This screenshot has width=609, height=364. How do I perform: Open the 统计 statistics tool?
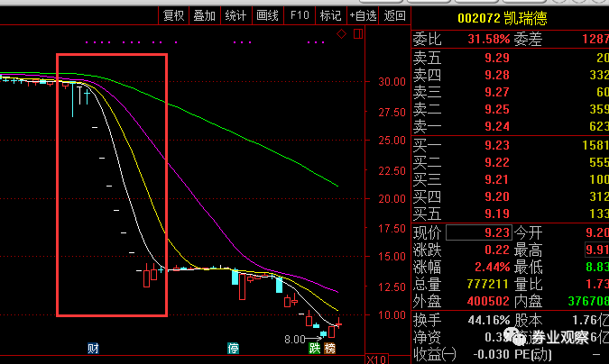coord(236,15)
